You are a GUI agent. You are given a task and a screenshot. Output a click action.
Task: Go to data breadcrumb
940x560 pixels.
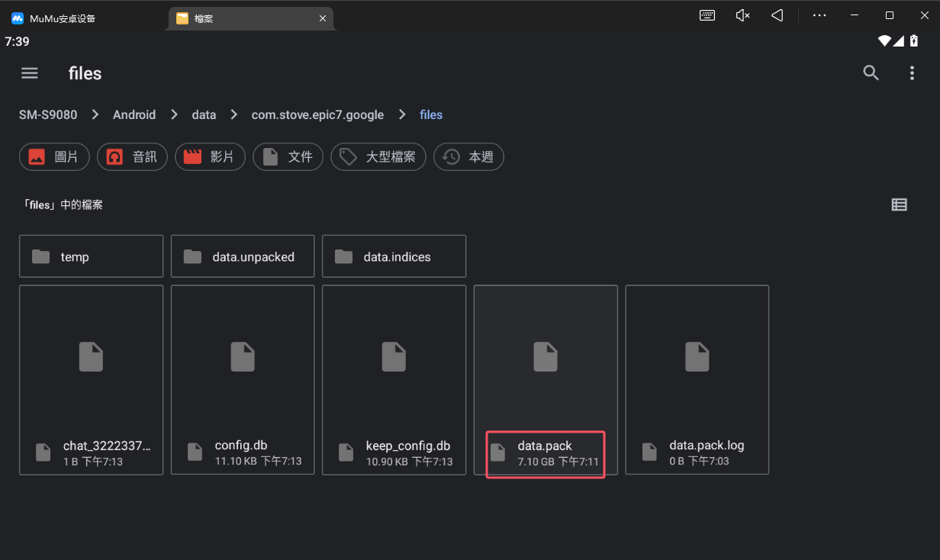(x=204, y=114)
